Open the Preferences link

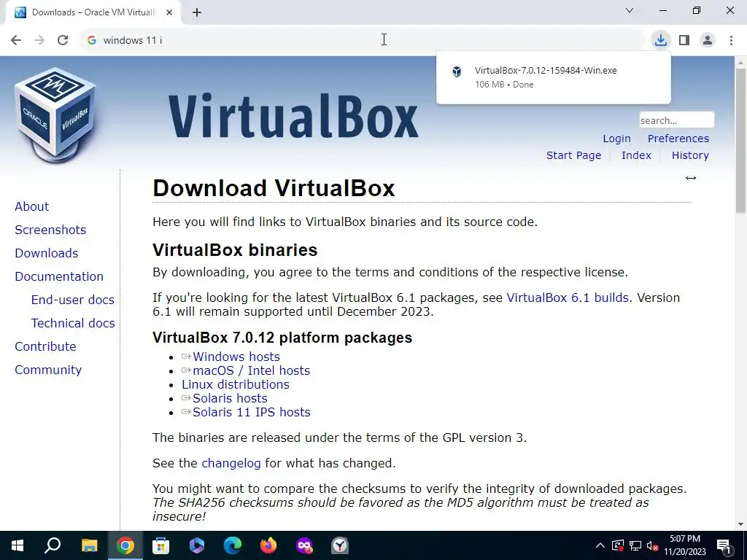(x=678, y=139)
